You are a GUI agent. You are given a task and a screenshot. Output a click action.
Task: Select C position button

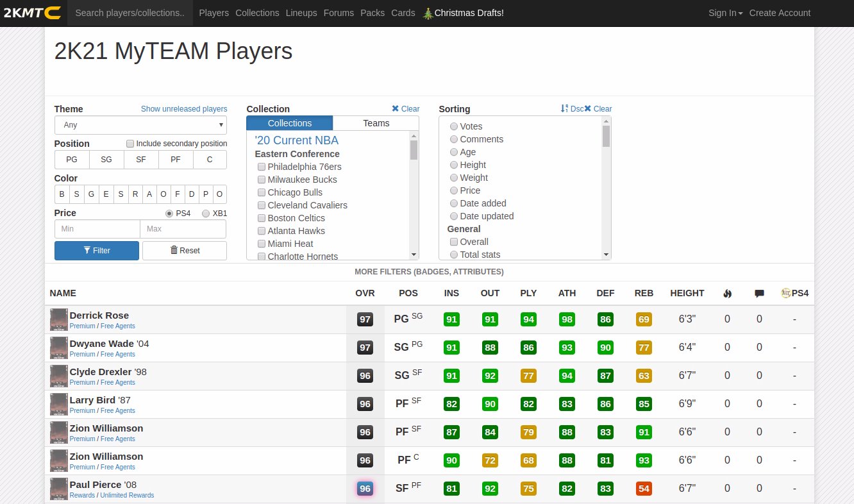(210, 160)
